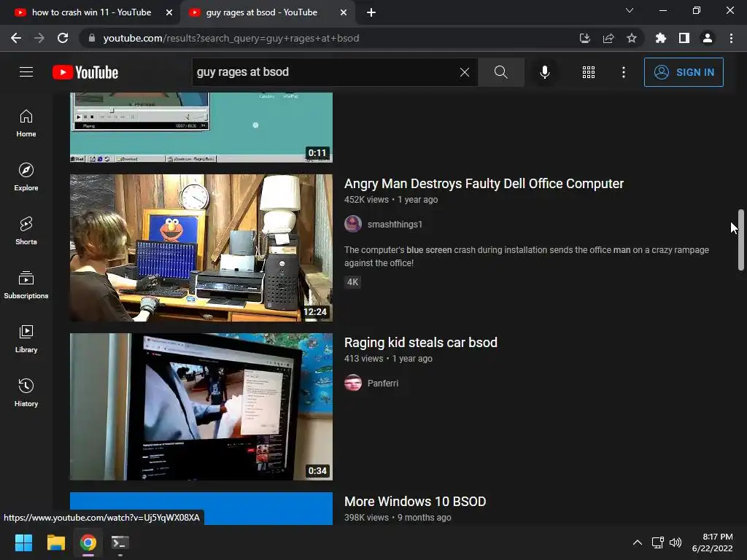Toggle Chrome side panel
Image resolution: width=747 pixels, height=560 pixels.
click(x=684, y=38)
